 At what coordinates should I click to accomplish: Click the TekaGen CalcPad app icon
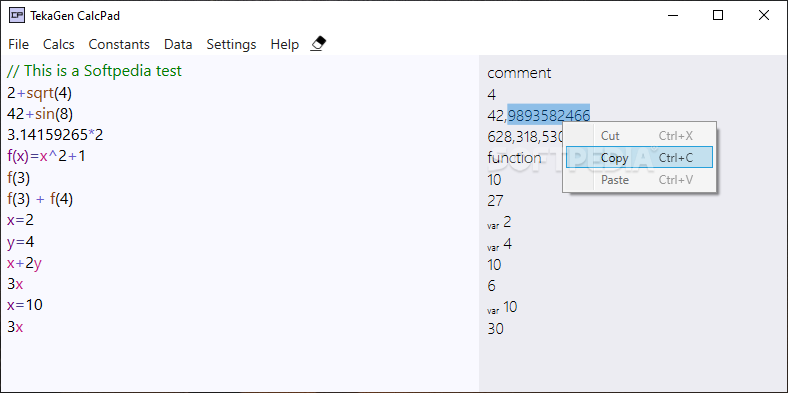[x=17, y=16]
